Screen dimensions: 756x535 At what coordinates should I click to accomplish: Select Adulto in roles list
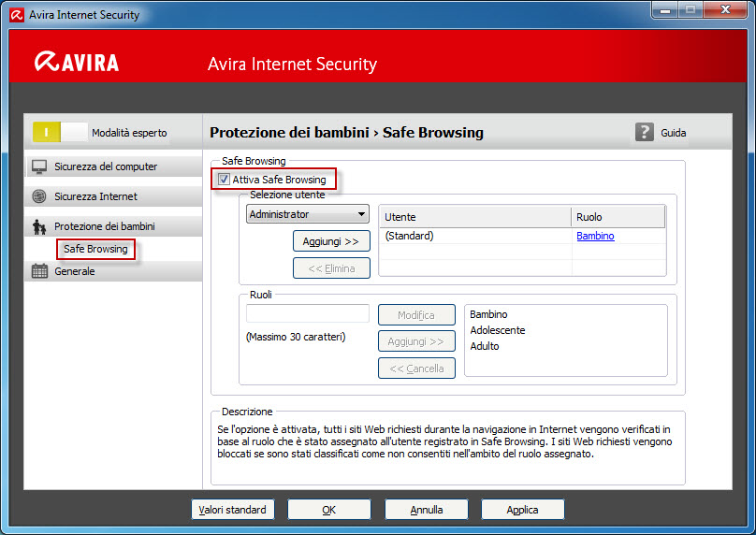(485, 346)
